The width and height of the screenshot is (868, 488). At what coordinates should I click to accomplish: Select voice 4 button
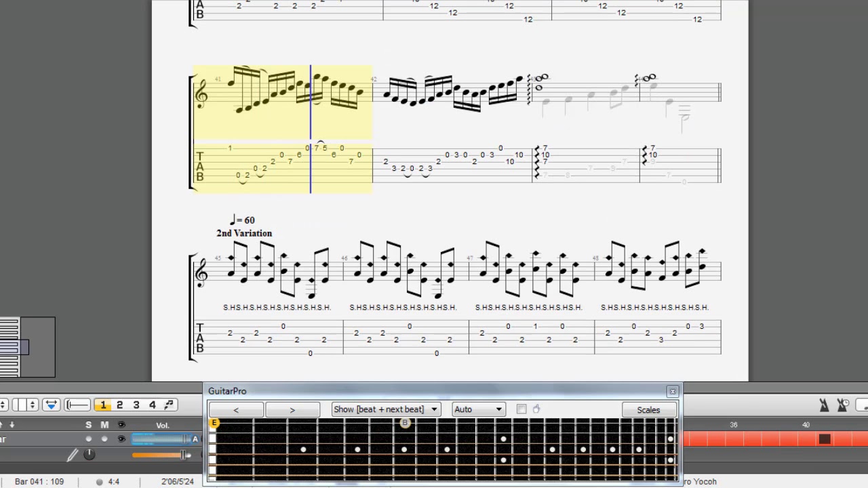pos(153,405)
